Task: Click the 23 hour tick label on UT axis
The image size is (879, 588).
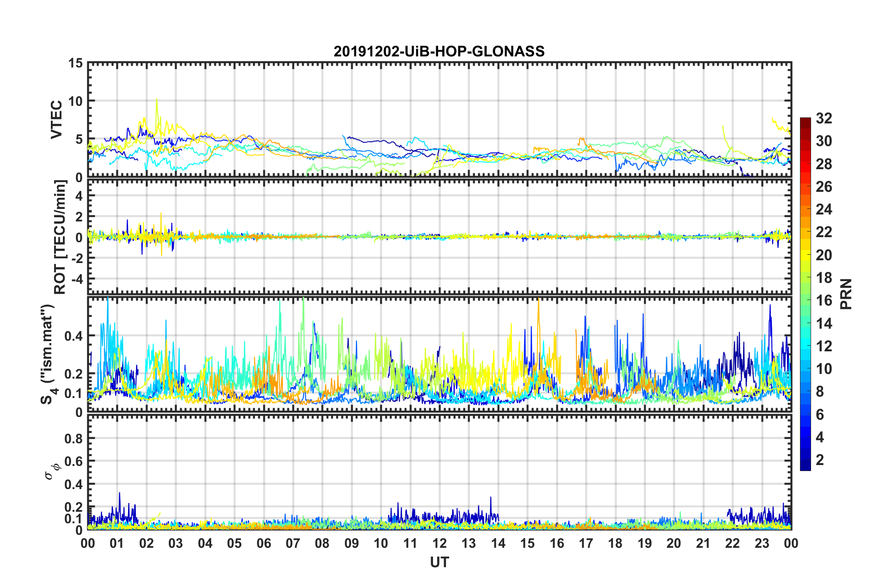Action: click(x=762, y=543)
